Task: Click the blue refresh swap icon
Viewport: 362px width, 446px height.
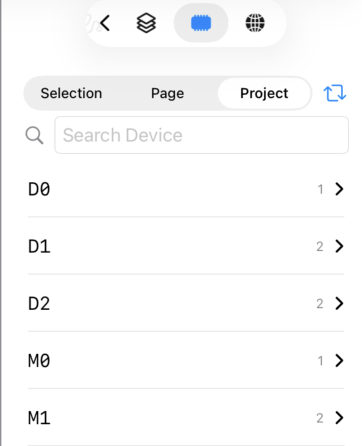Action: (x=335, y=93)
